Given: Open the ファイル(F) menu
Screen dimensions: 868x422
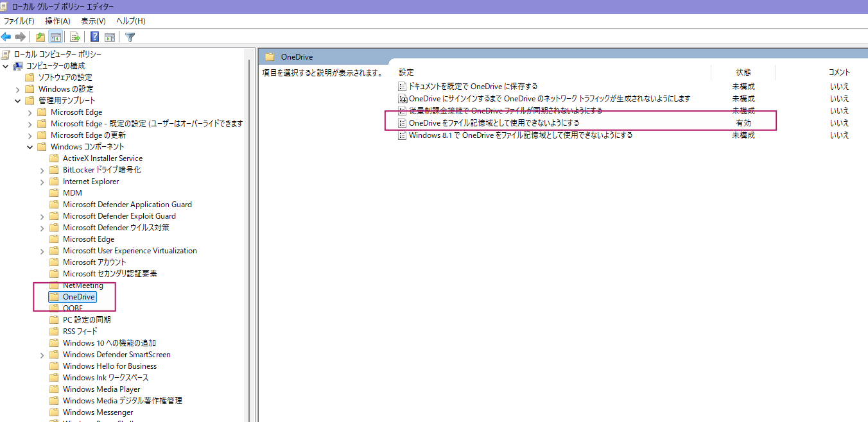Looking at the screenshot, I should click(19, 21).
